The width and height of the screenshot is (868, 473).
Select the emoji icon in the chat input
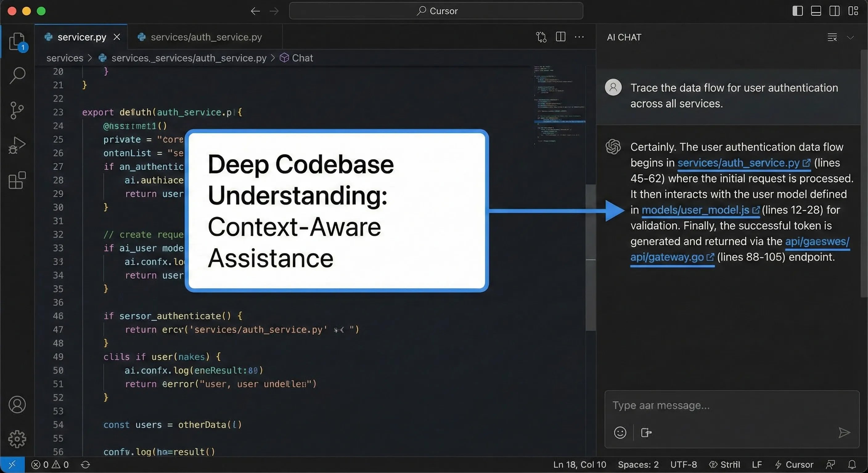[x=620, y=433]
